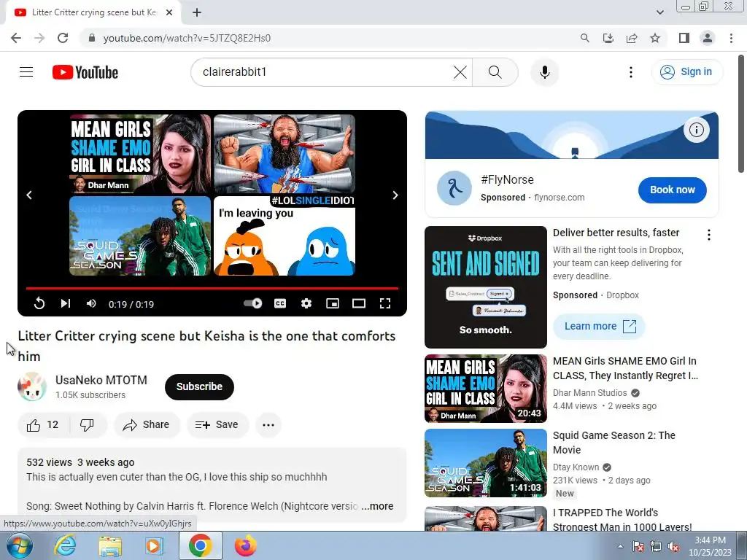747x560 pixels.
Task: Subscribe to UsaNeko MTOTM
Action: [199, 386]
